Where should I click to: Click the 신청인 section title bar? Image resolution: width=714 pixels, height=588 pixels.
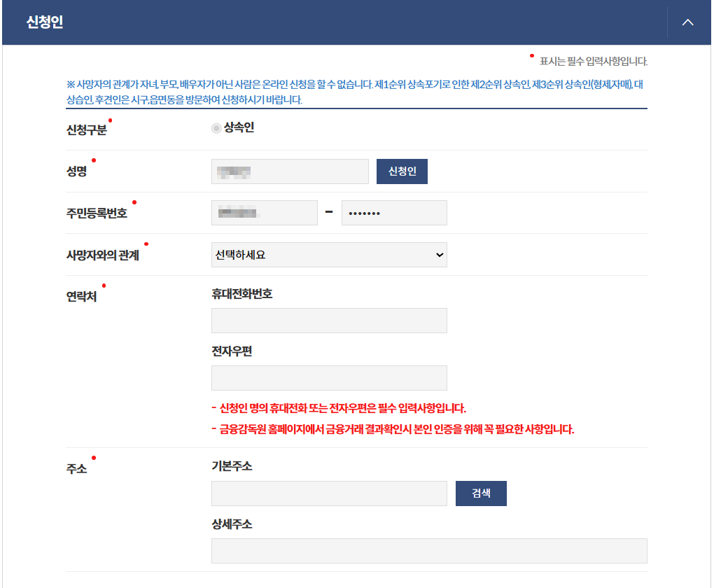[45, 22]
